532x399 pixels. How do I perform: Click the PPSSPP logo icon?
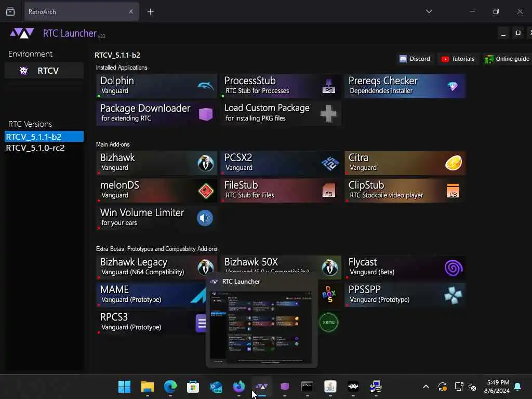point(453,295)
